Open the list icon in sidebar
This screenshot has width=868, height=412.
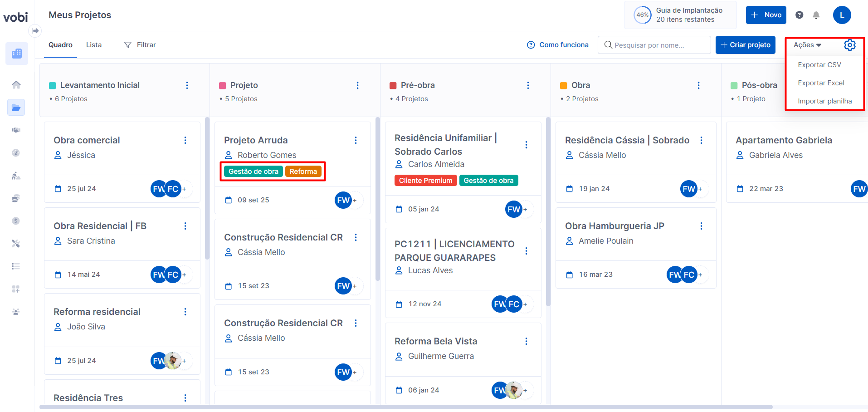tap(16, 266)
